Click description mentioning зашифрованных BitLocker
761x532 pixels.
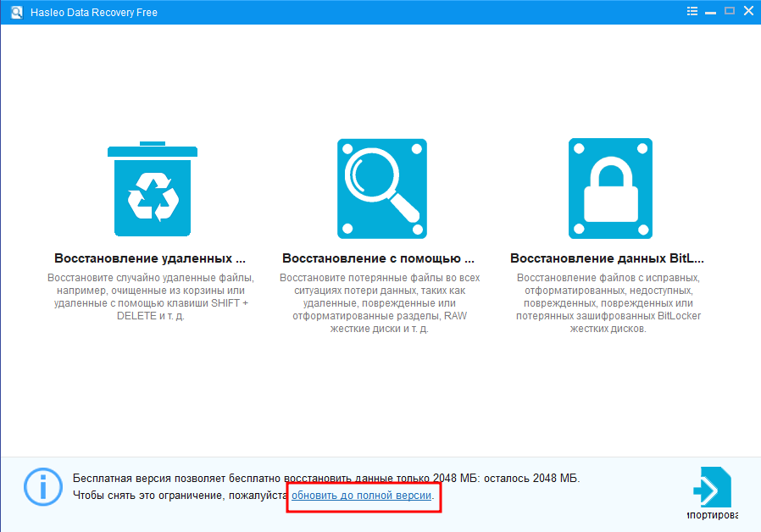point(608,303)
